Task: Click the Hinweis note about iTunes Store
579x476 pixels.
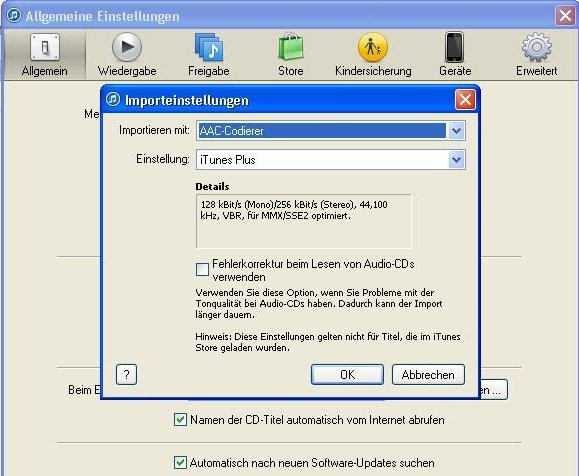Action: pos(328,342)
